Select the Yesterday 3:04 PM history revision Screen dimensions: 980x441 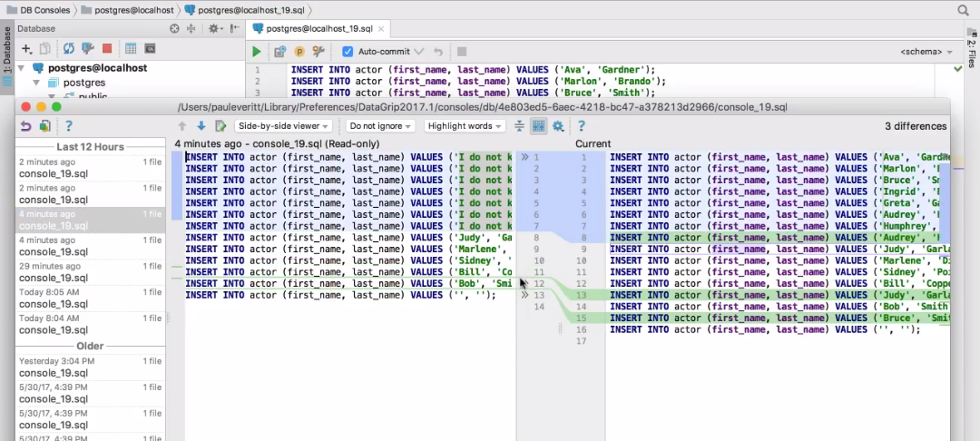pyautogui.click(x=90, y=367)
